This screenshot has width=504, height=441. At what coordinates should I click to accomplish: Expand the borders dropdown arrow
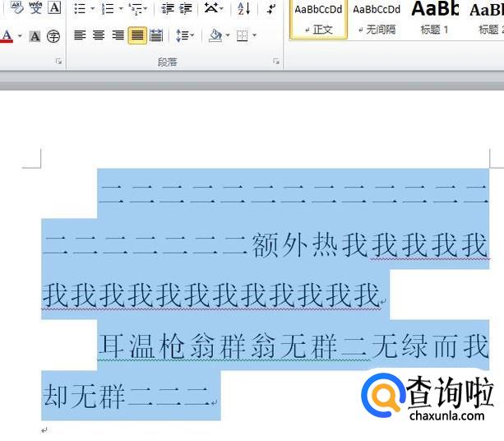[254, 36]
